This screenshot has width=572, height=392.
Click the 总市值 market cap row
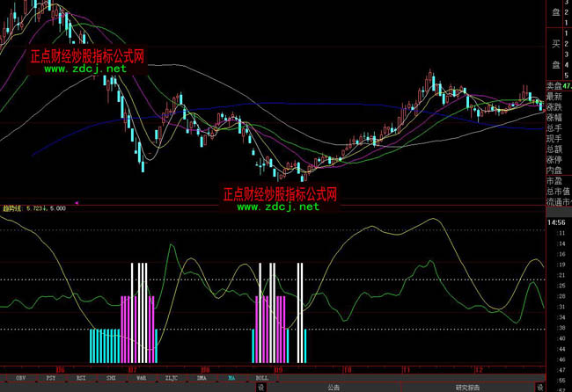pyautogui.click(x=556, y=192)
